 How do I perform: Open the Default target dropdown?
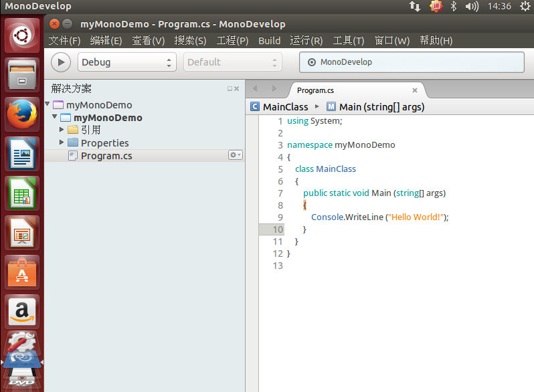click(233, 62)
